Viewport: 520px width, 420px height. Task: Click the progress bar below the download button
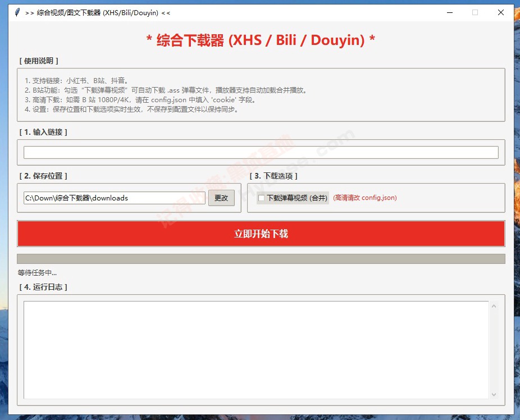pyautogui.click(x=260, y=258)
